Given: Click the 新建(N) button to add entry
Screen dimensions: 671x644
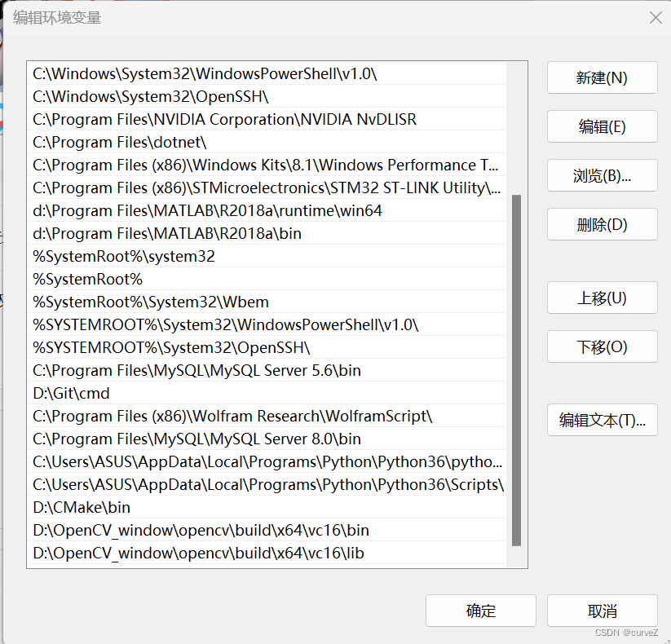Looking at the screenshot, I should 602,77.
